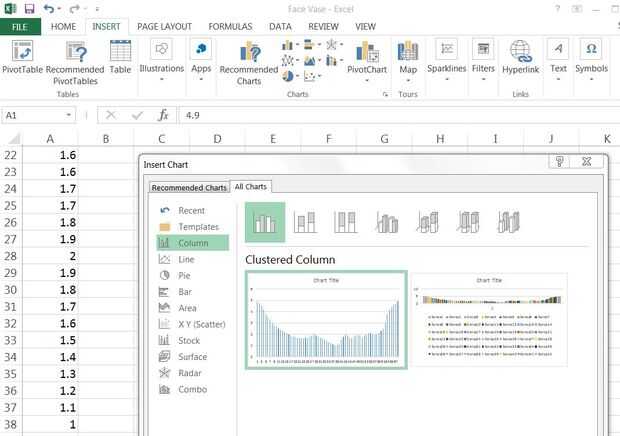Select Surface chart type
The image size is (620, 436).
pos(192,357)
